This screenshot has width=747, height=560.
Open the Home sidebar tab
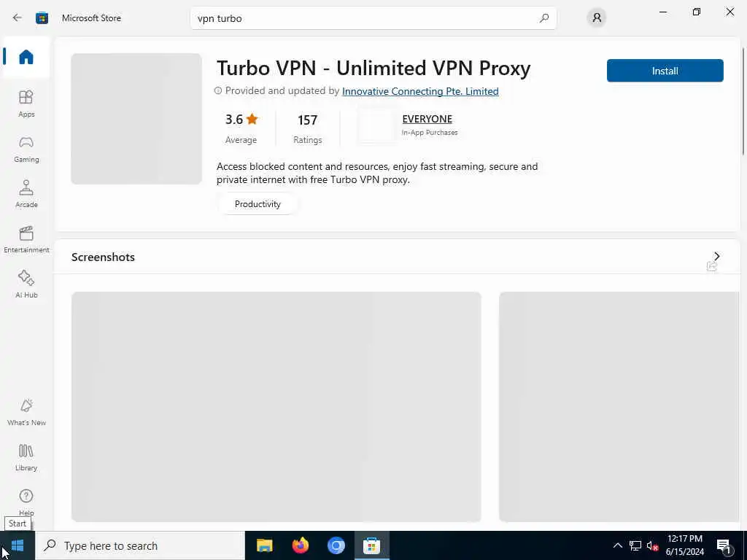[26, 57]
